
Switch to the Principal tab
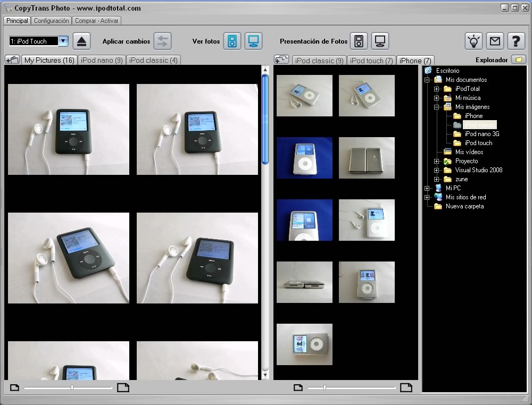point(17,21)
